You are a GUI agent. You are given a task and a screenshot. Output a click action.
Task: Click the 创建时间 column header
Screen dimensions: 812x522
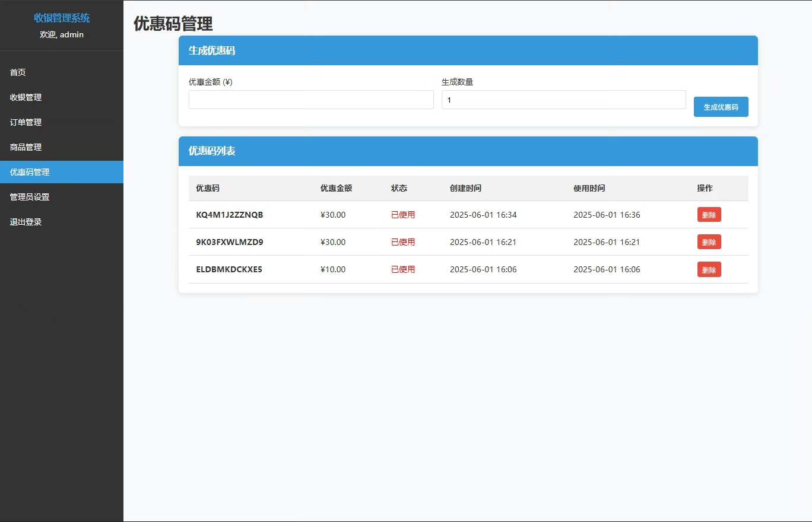pyautogui.click(x=465, y=188)
